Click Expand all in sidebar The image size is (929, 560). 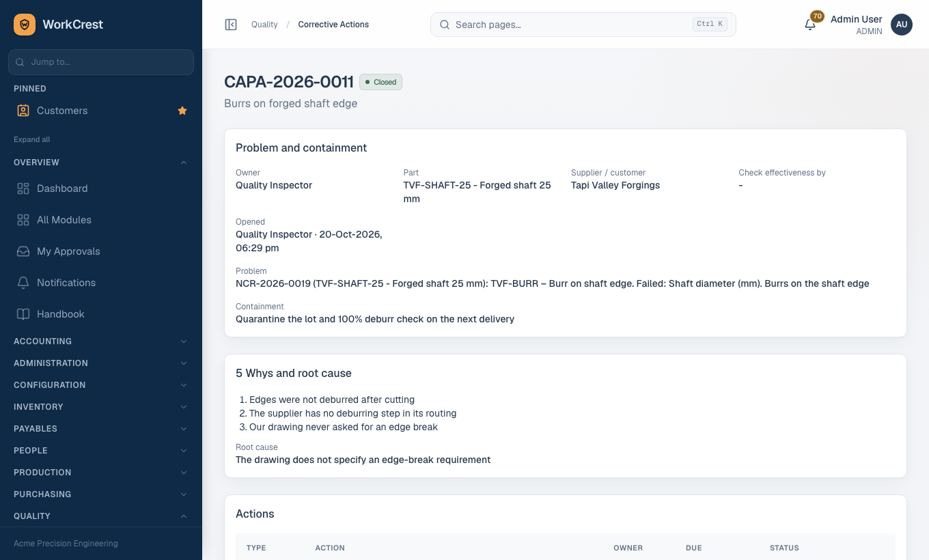pos(32,139)
